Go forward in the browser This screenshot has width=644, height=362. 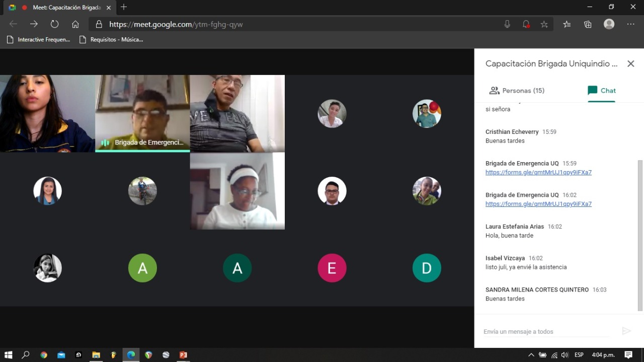34,24
